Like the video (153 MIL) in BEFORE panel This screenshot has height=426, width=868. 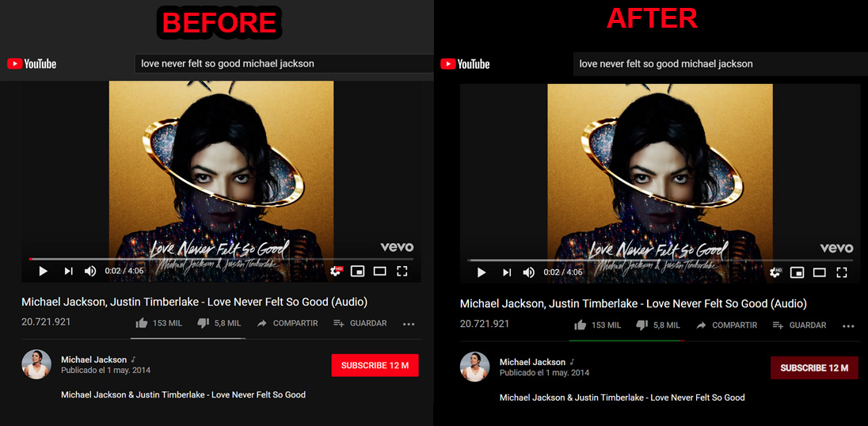coord(158,323)
